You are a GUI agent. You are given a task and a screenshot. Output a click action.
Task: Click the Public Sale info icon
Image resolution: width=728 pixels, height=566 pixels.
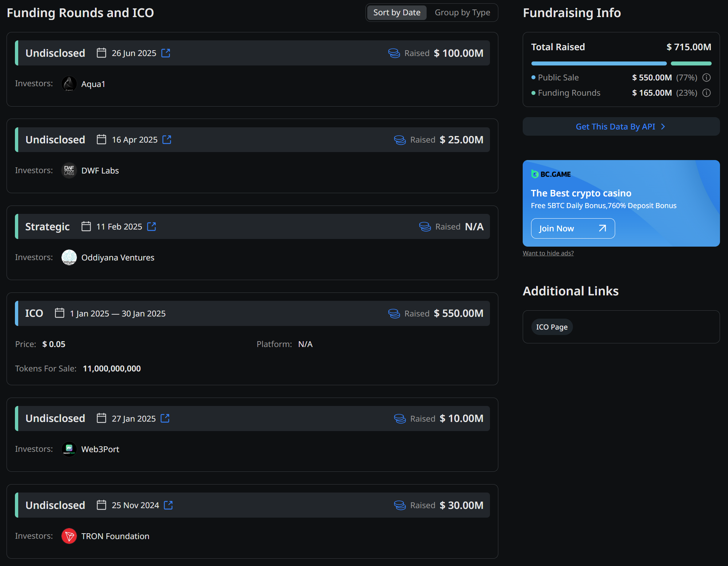pos(706,77)
